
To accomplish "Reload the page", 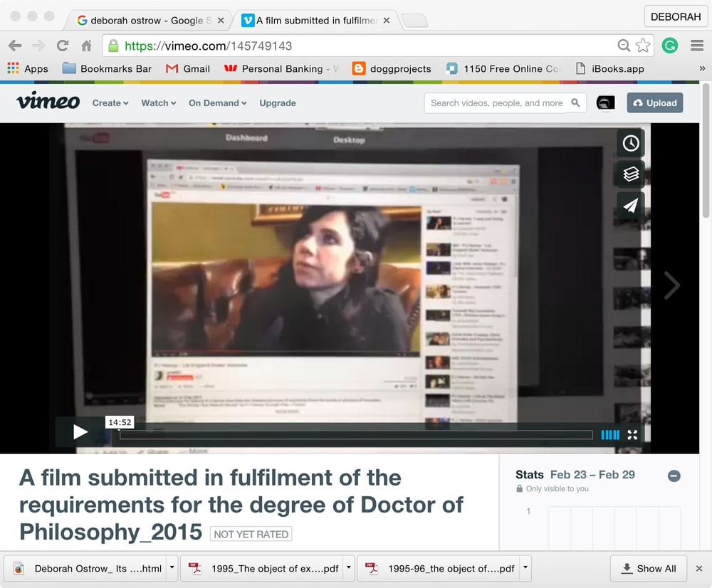I will 63,46.
